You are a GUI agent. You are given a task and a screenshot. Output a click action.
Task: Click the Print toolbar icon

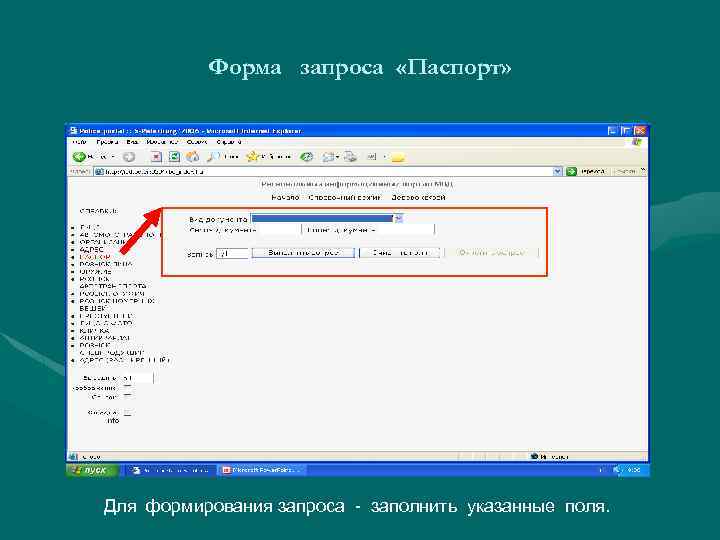click(350, 157)
